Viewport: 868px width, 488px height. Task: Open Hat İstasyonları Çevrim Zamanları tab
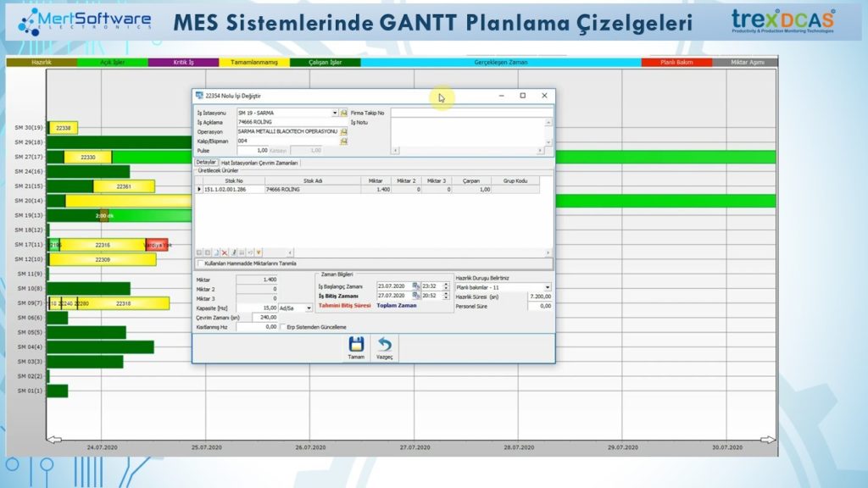[x=259, y=162]
